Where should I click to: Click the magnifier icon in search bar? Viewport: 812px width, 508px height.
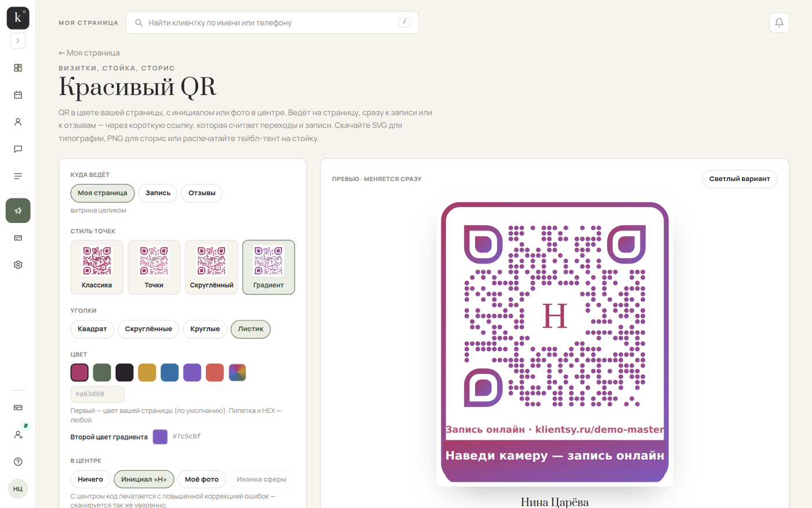pos(139,23)
